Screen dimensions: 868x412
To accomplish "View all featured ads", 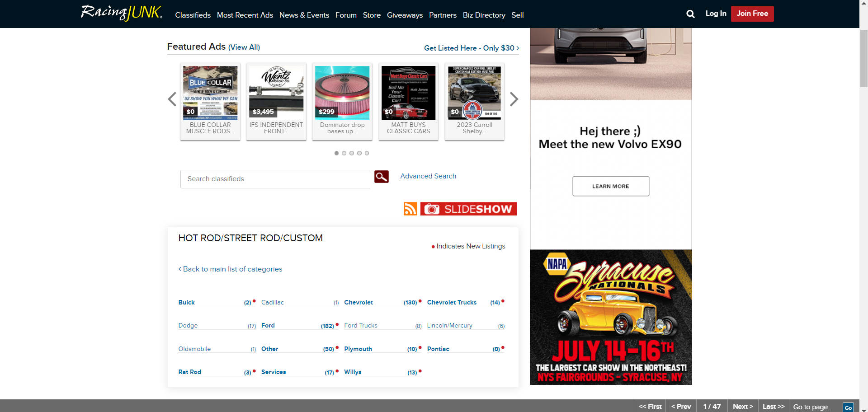I will (244, 47).
